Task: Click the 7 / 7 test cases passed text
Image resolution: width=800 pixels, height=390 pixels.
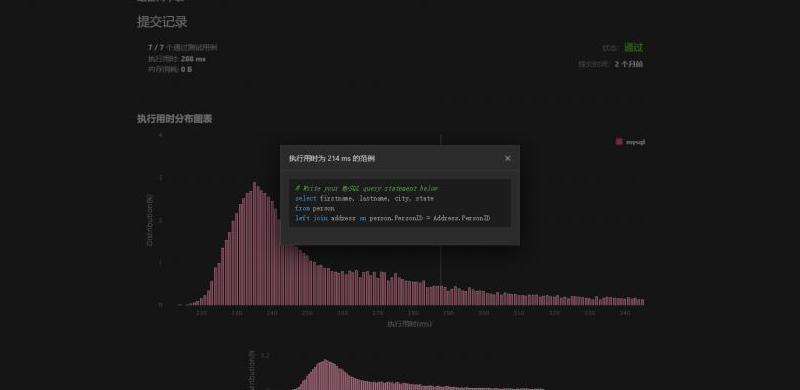Action: click(183, 47)
